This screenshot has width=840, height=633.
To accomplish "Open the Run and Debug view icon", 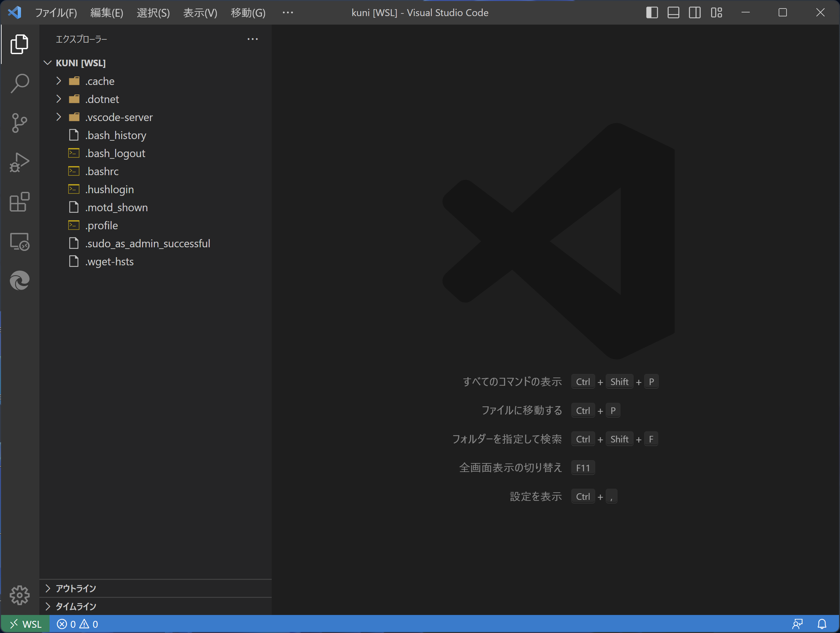I will coord(19,162).
